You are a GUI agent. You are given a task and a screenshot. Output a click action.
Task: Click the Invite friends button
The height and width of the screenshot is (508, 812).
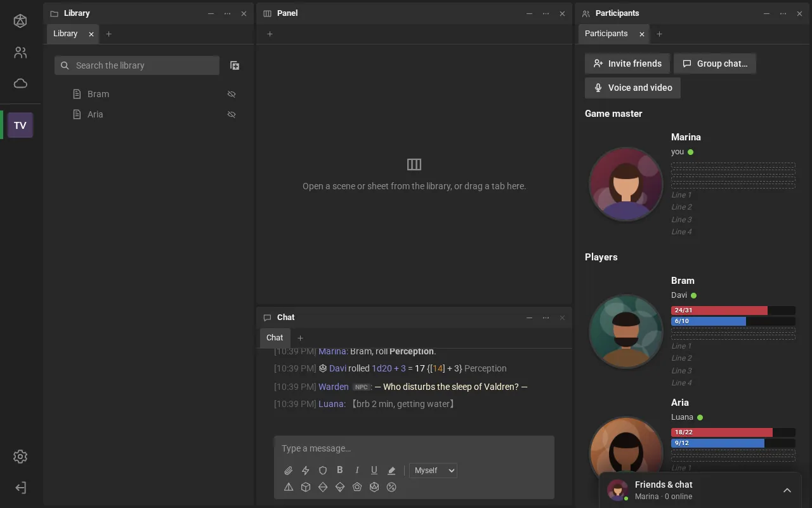tap(627, 63)
